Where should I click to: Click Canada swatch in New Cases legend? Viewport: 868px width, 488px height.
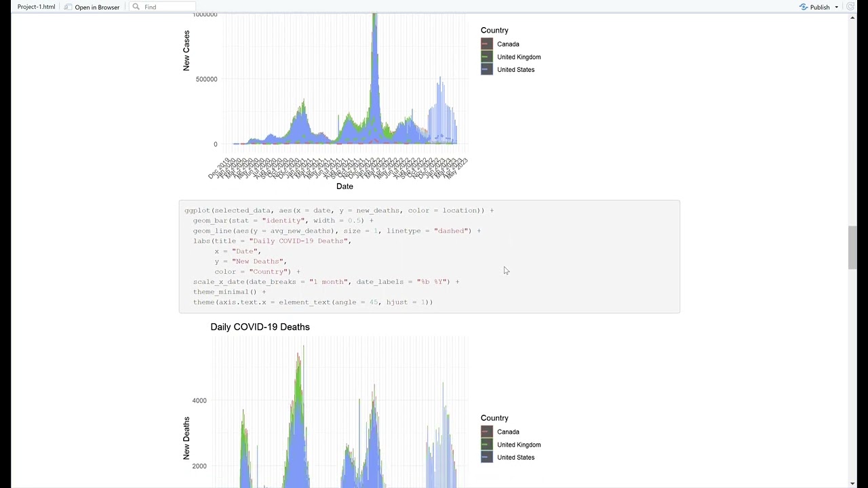click(x=486, y=44)
